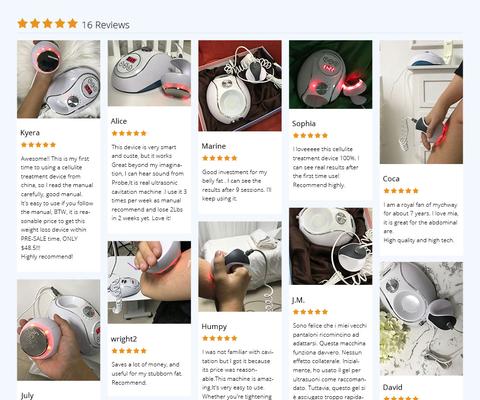Open wright2's arm treatment photo
480x400 pixels.
point(149,282)
